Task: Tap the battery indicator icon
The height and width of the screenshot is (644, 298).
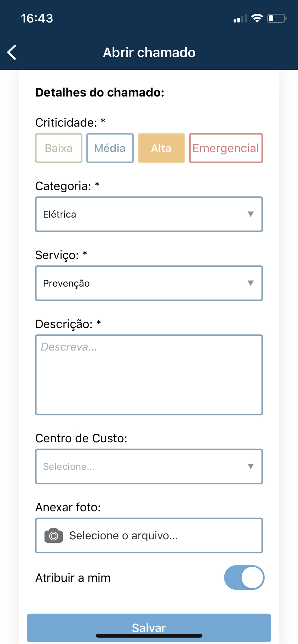Action: tap(277, 18)
